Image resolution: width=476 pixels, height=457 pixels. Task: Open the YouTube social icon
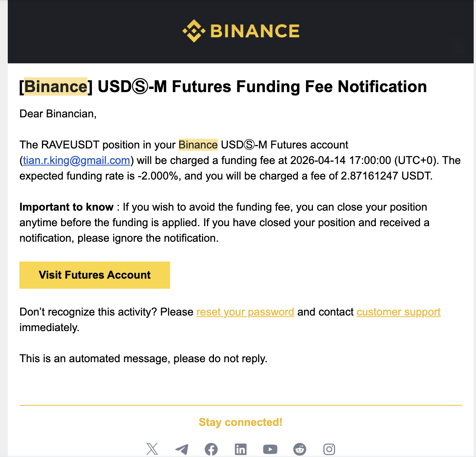[270, 449]
